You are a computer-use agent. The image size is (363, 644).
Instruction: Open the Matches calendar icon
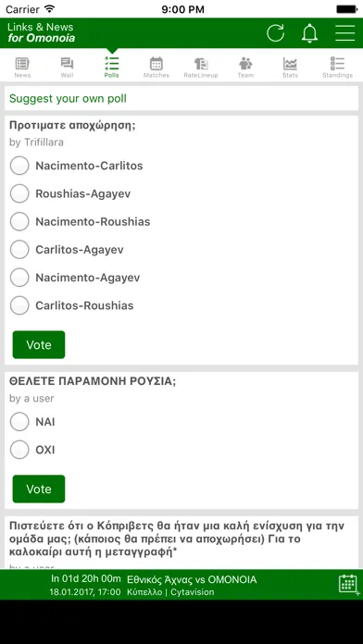point(156,64)
